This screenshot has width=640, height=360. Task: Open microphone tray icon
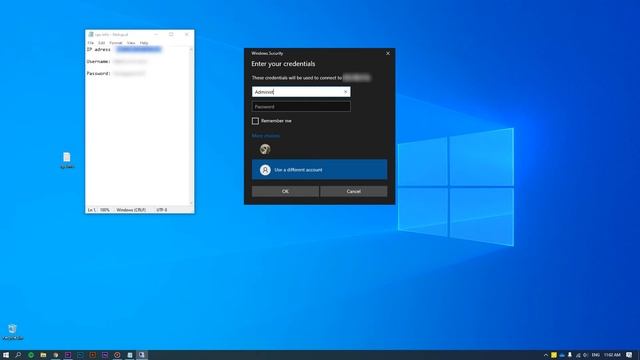[x=570, y=355]
